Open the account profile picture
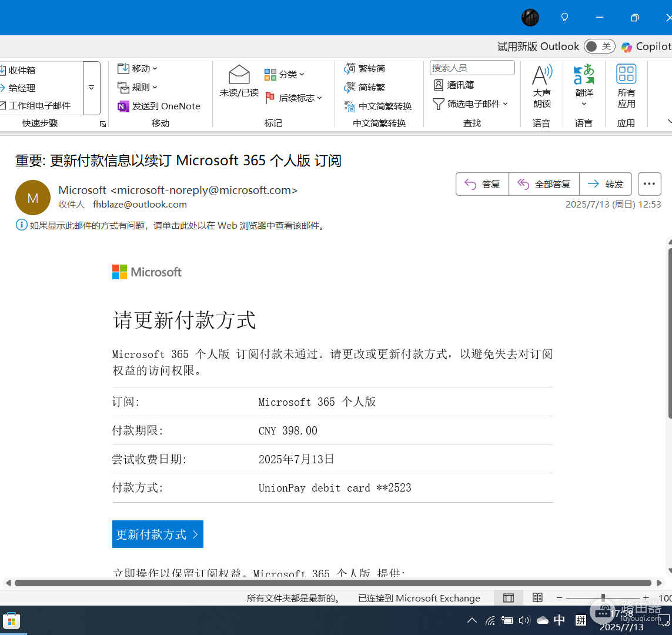Screen dimensions: 672x635 pyautogui.click(x=530, y=18)
